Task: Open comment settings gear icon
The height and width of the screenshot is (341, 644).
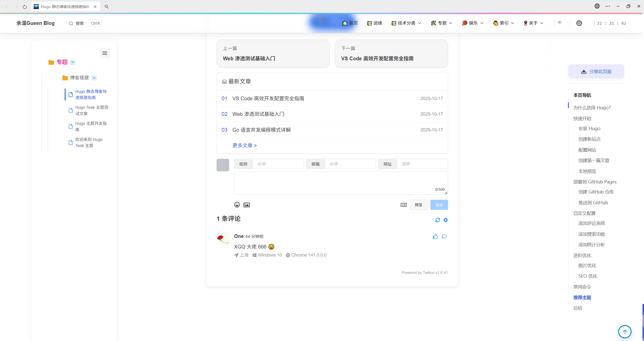Action: click(x=446, y=220)
